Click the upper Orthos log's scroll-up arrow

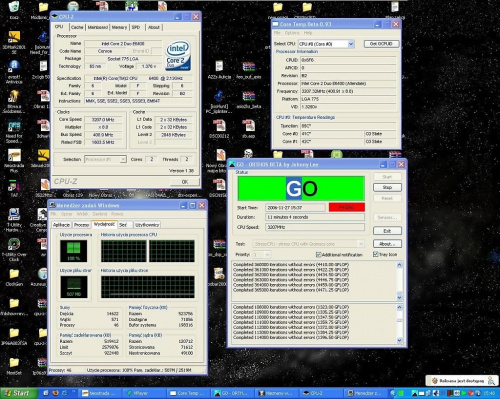399,265
